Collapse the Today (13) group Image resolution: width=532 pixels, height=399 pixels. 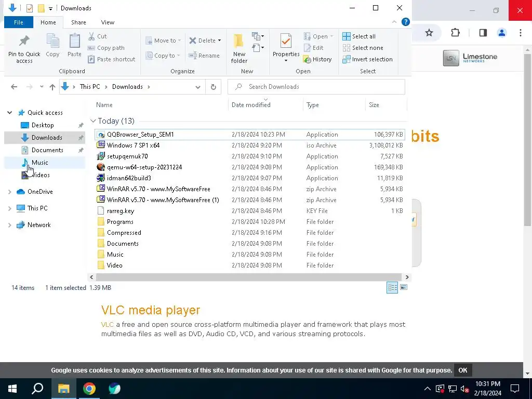(93, 121)
